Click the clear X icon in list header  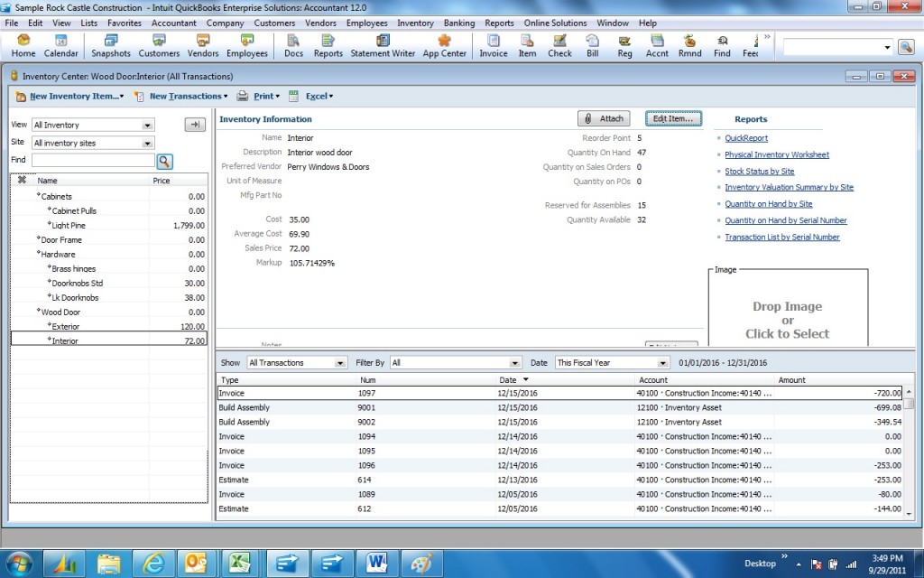point(22,180)
